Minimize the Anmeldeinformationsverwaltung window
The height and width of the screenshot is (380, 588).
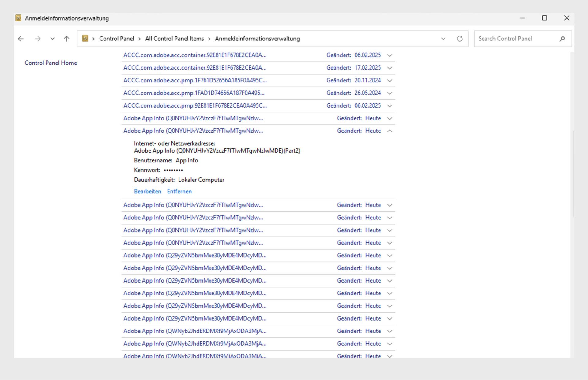click(523, 18)
